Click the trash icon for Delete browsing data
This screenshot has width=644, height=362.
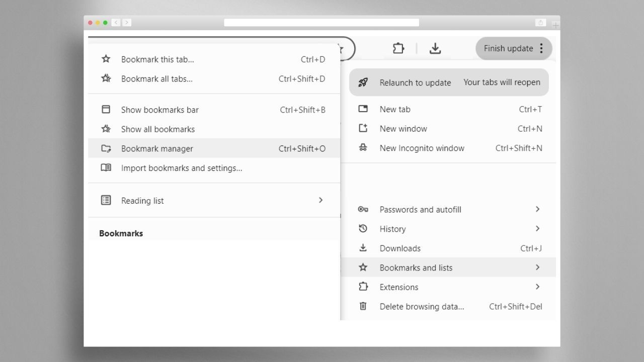(x=363, y=306)
